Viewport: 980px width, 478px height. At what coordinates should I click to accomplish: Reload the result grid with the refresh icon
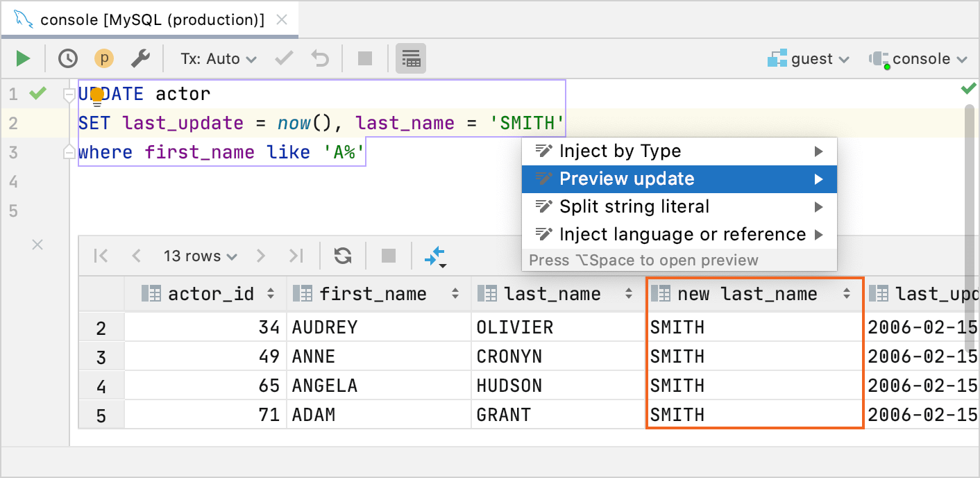tap(343, 256)
